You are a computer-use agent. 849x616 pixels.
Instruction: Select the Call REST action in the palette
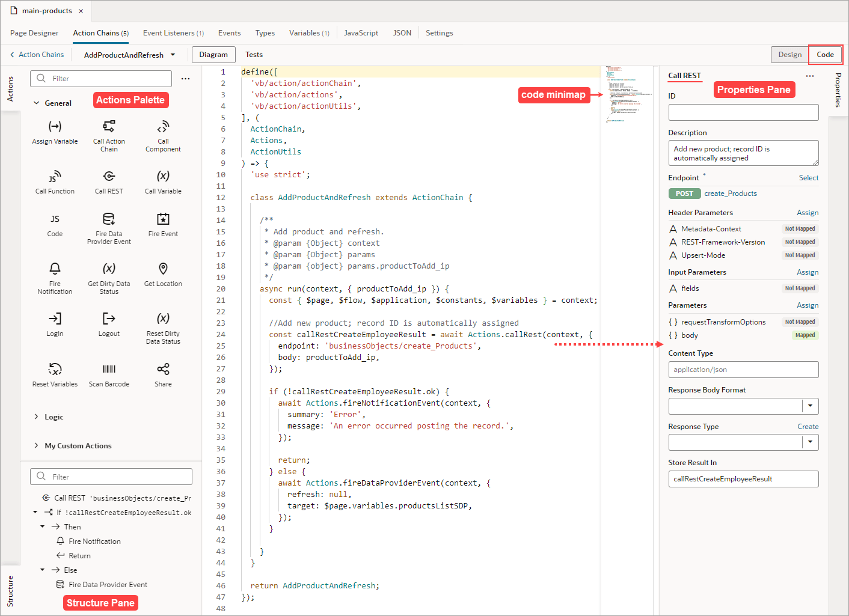(109, 176)
